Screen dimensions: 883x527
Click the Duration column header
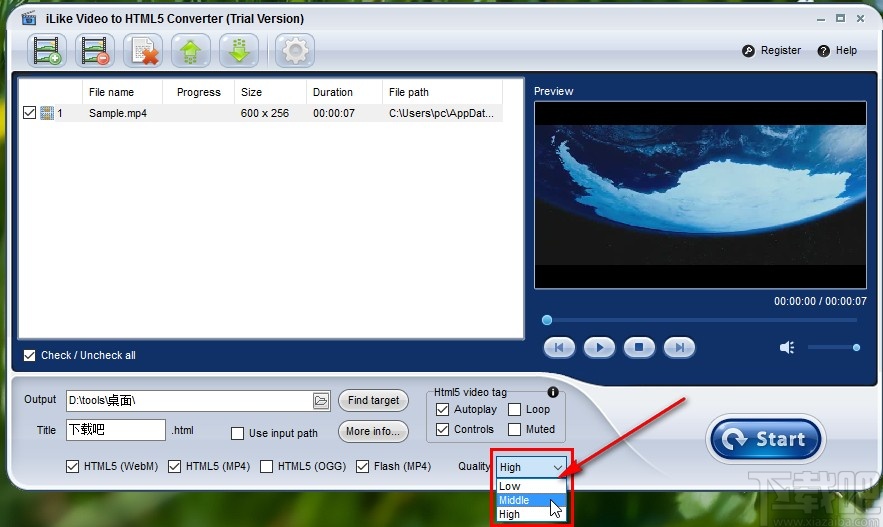tap(344, 92)
